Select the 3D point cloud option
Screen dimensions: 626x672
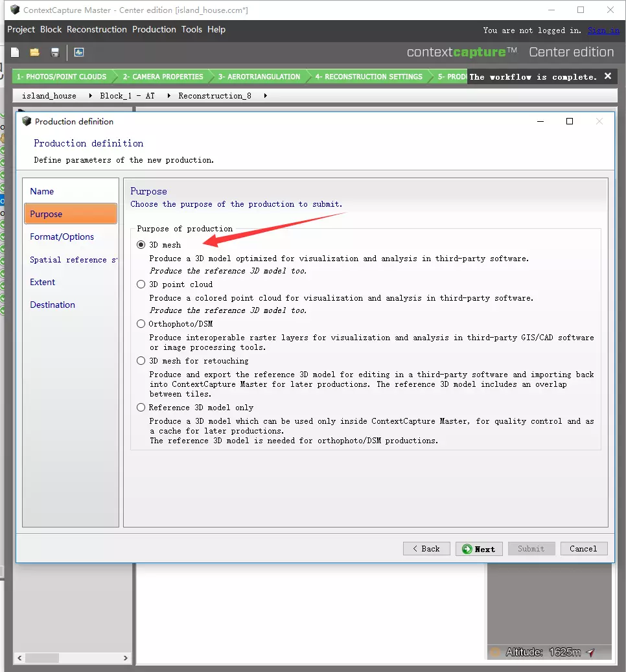point(141,284)
